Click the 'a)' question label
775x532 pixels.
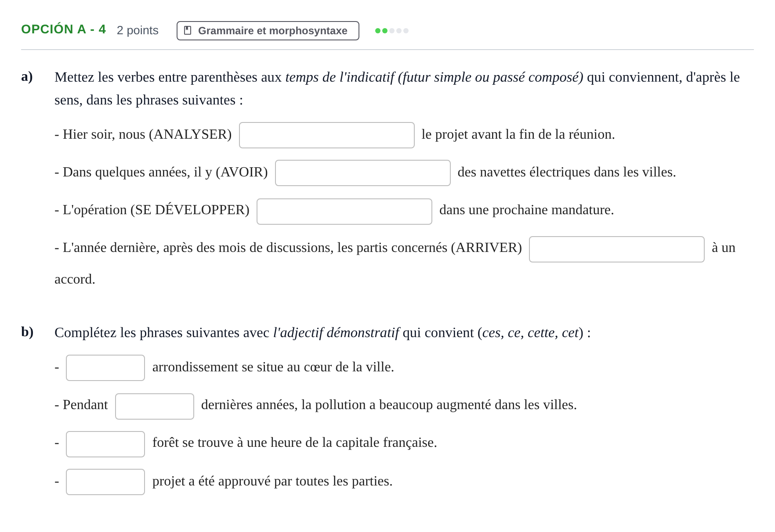(x=27, y=76)
